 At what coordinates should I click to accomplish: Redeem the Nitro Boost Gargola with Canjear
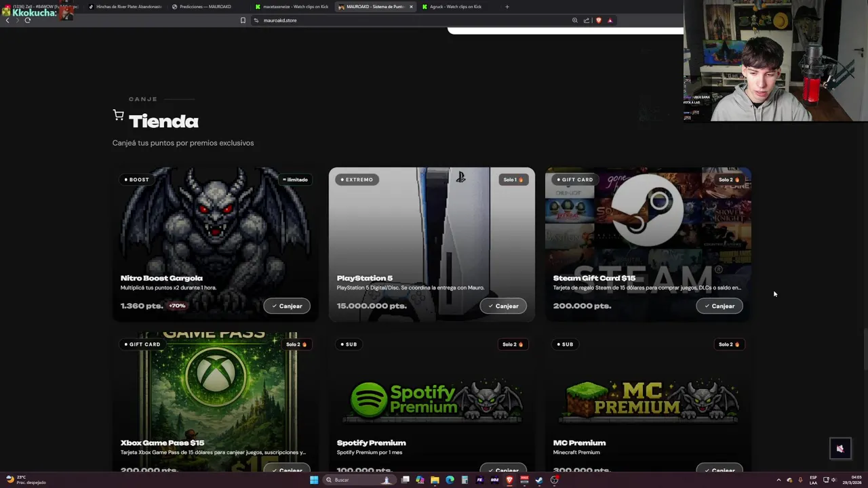(x=287, y=306)
